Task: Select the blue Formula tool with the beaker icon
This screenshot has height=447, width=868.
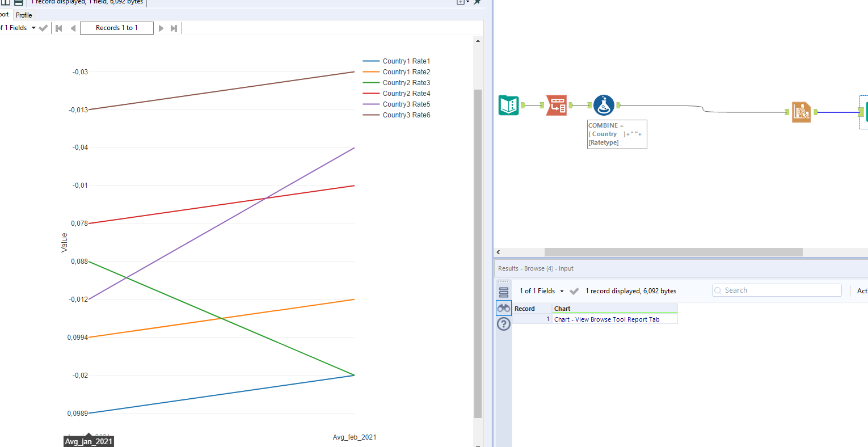Action: click(x=604, y=105)
